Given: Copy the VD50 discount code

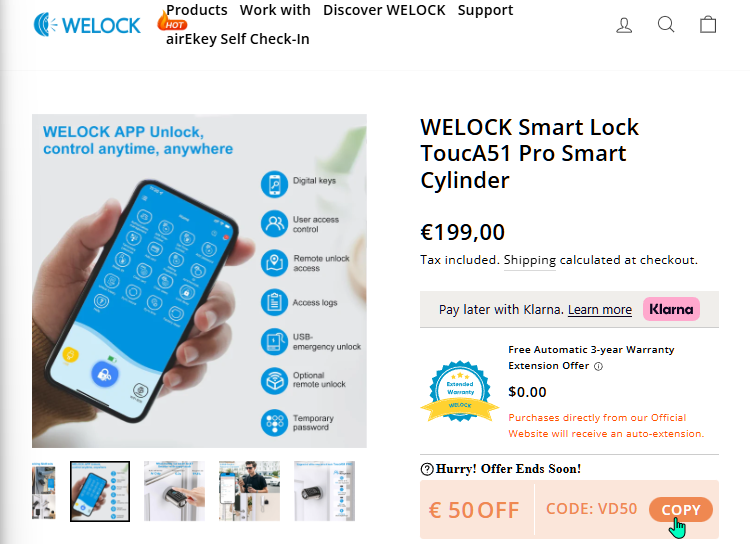Looking at the screenshot, I should point(681,510).
